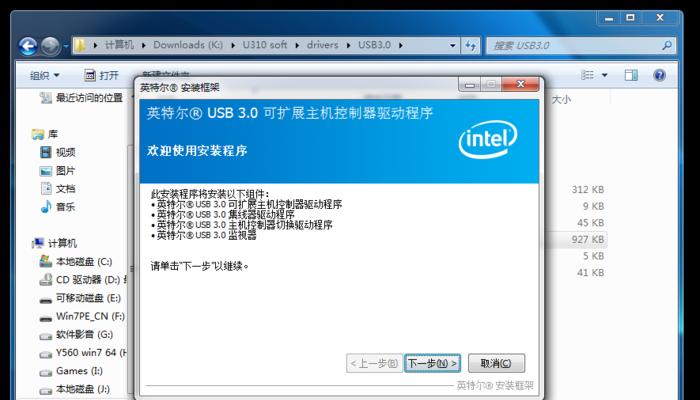Click inside the 搜索 USB3.0 search field

(x=574, y=45)
